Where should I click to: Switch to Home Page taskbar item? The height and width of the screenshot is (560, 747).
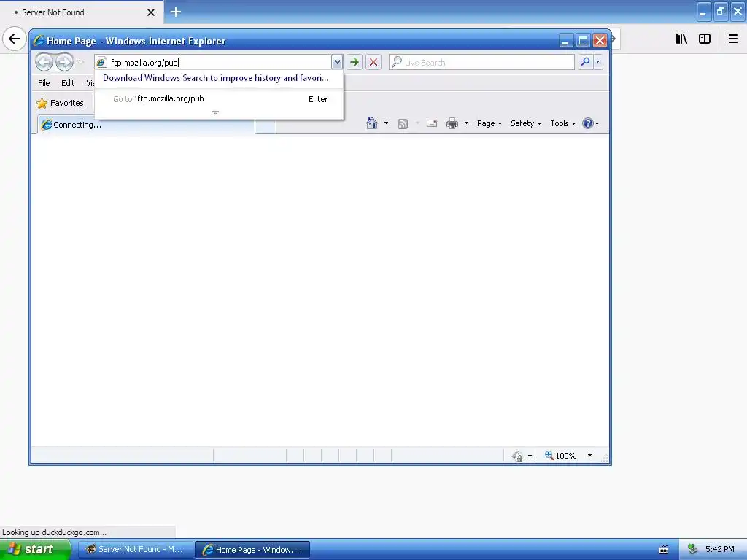252,550
